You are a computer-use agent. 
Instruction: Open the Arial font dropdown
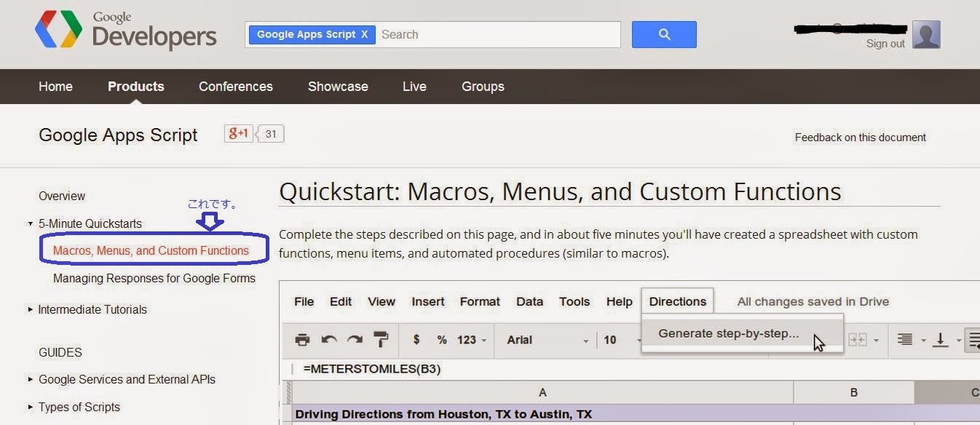[548, 340]
